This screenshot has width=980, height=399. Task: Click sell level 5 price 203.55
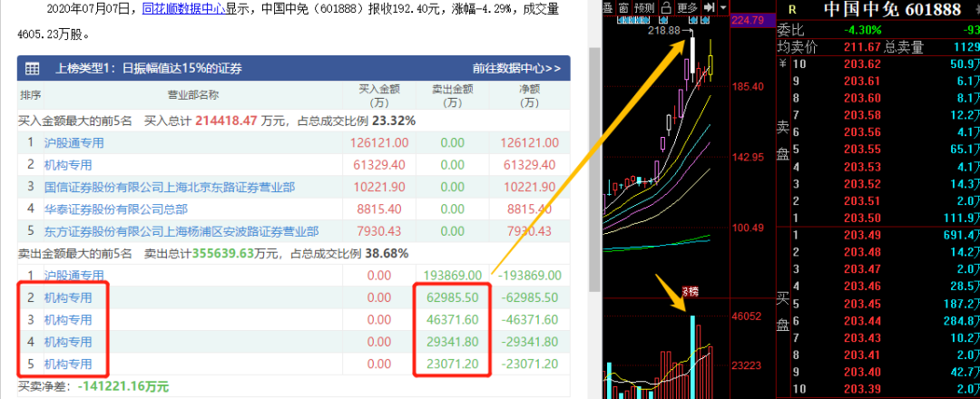(862, 150)
